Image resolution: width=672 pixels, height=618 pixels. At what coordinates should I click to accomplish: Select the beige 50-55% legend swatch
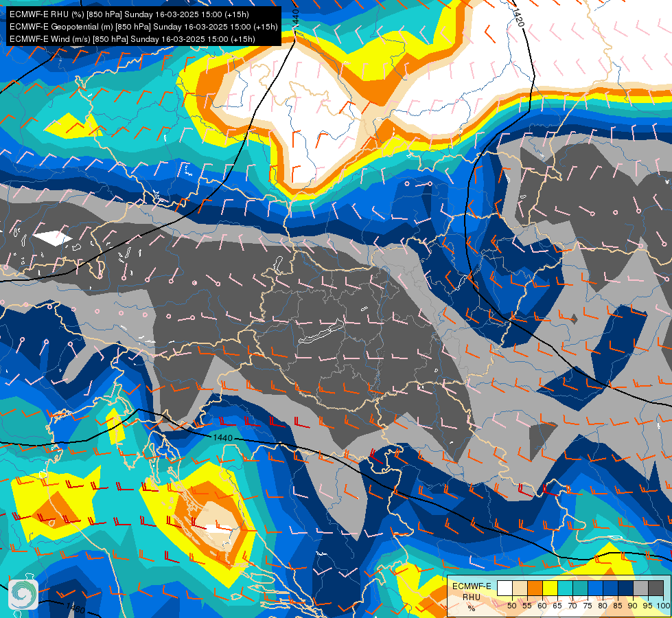(520, 588)
